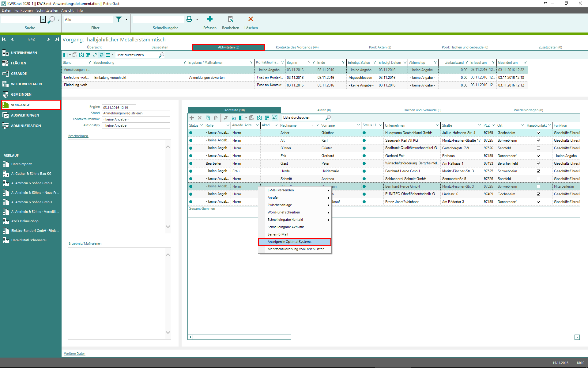Toggle Hauptkontakt checkbox for Andreas Schmitt
588x368 pixels.
(538, 179)
